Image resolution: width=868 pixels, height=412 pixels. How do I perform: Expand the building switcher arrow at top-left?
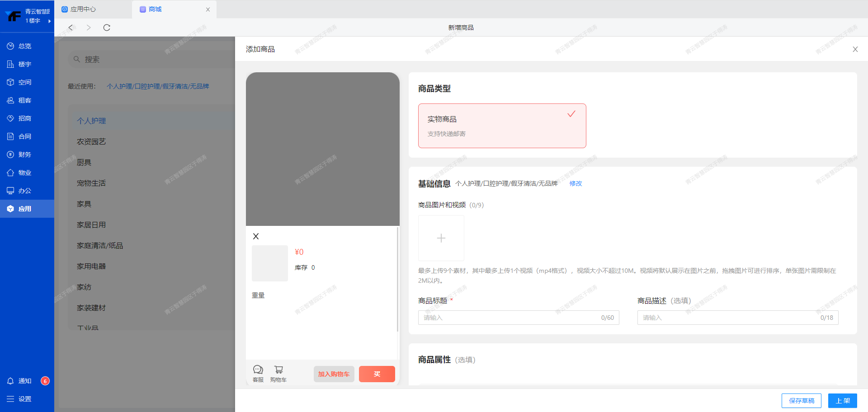tap(49, 21)
